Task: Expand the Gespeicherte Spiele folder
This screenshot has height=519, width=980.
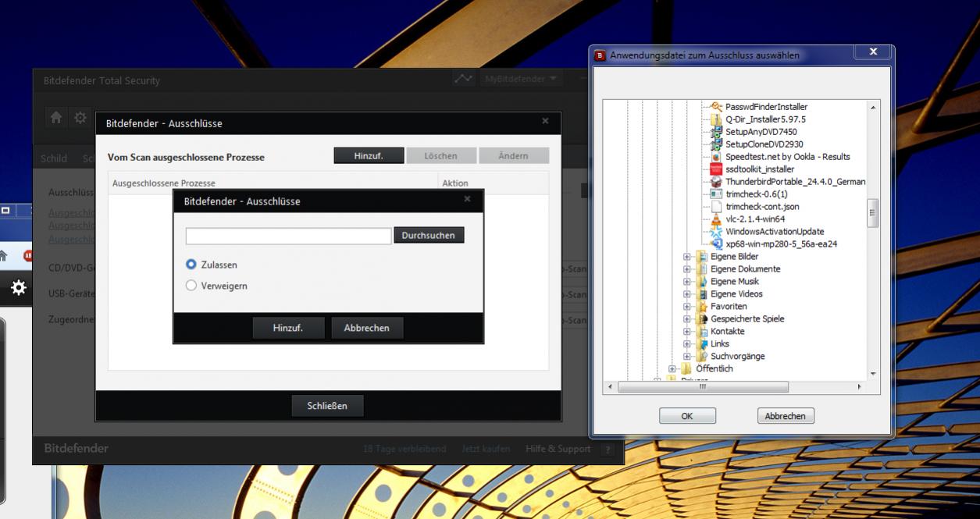Action: pos(687,319)
